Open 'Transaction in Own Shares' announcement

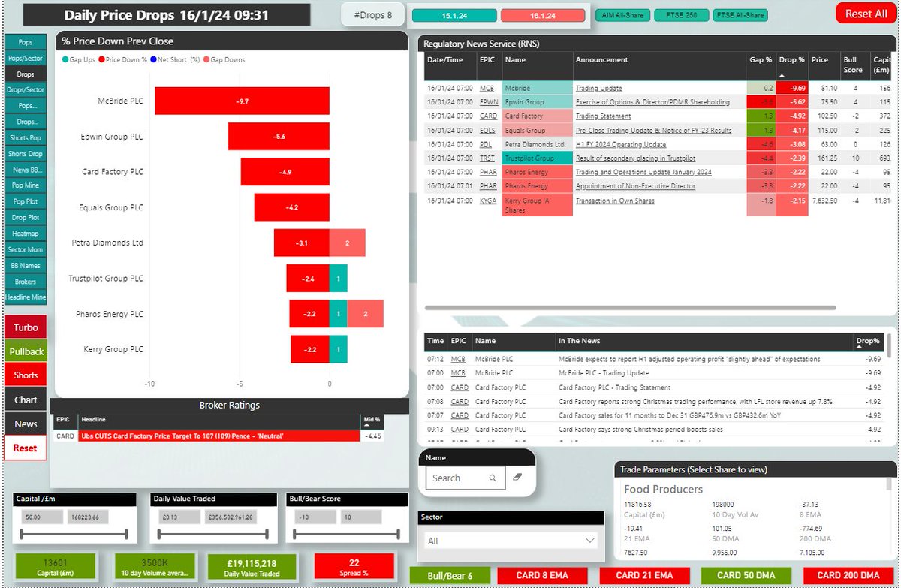(615, 201)
